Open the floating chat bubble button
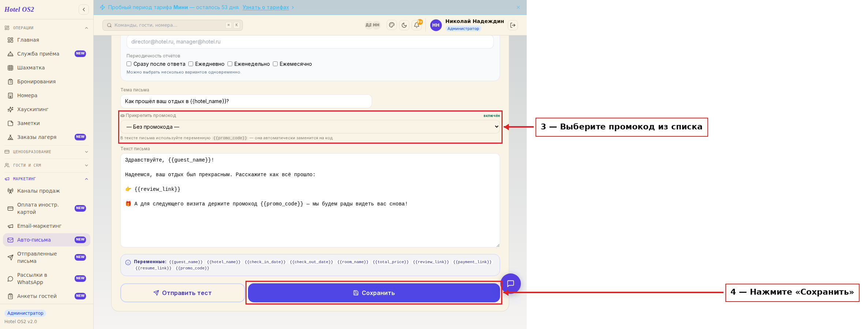The height and width of the screenshot is (329, 868). [x=511, y=283]
